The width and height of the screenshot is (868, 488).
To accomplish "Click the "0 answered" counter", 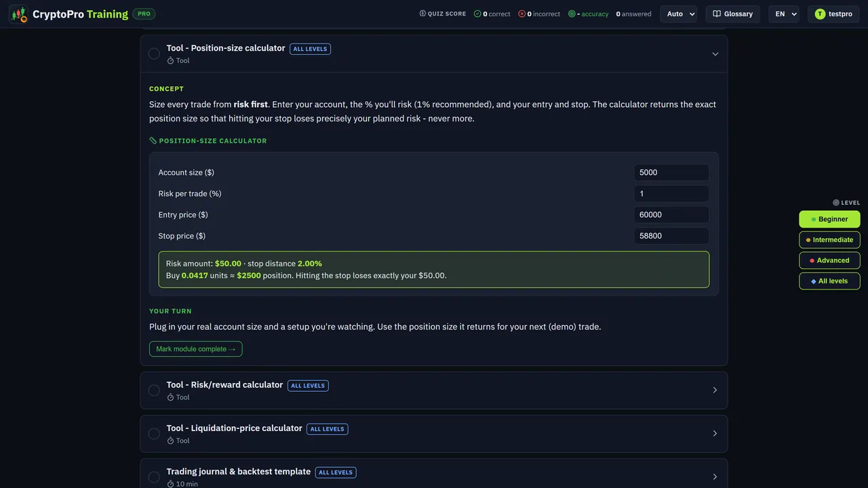I will [x=633, y=14].
